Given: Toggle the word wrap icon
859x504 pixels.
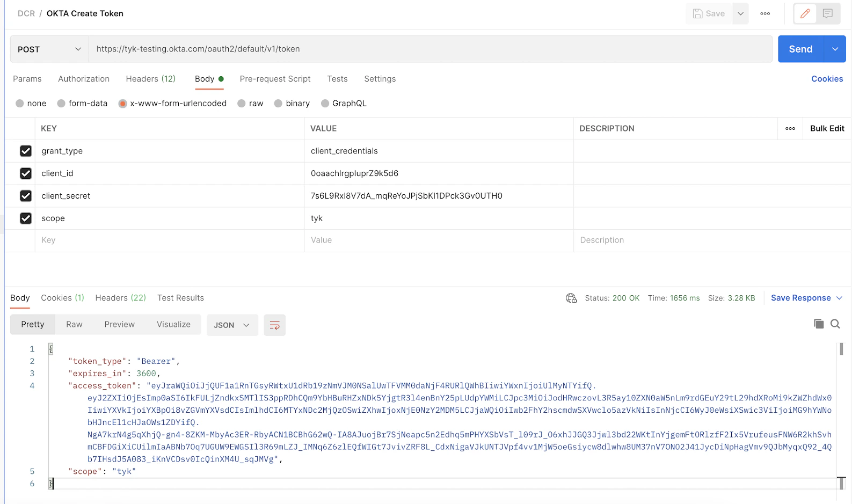Looking at the screenshot, I should [x=274, y=325].
